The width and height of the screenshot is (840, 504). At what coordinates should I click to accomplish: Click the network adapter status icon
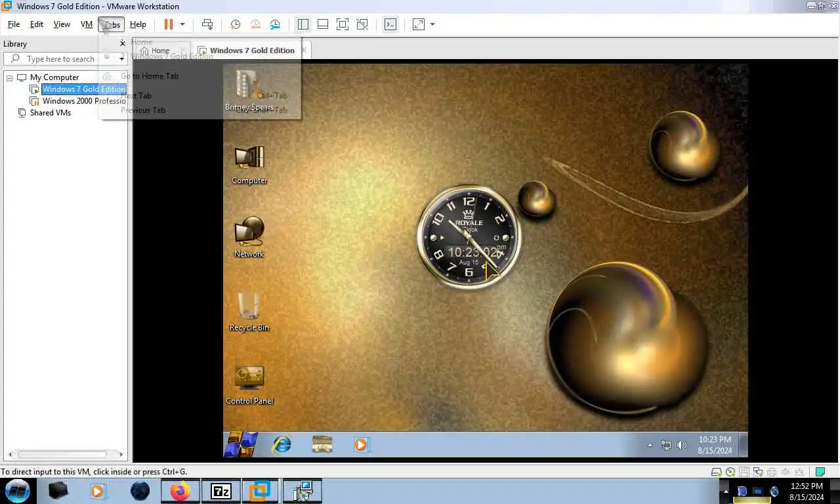point(758,472)
